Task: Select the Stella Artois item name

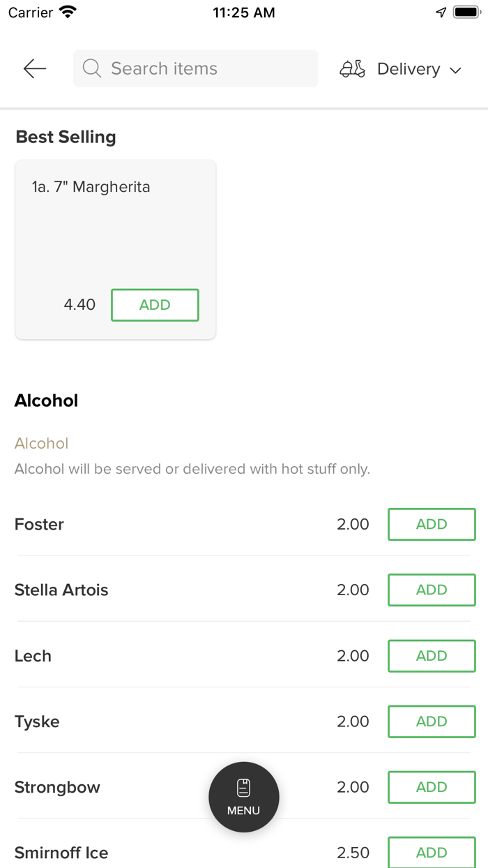Action: coord(61,590)
